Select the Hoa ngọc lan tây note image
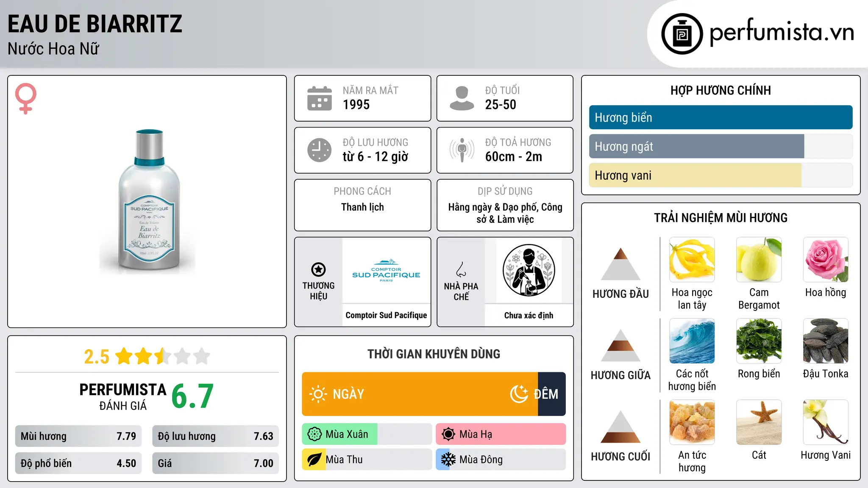This screenshot has width=868, height=488. (692, 260)
